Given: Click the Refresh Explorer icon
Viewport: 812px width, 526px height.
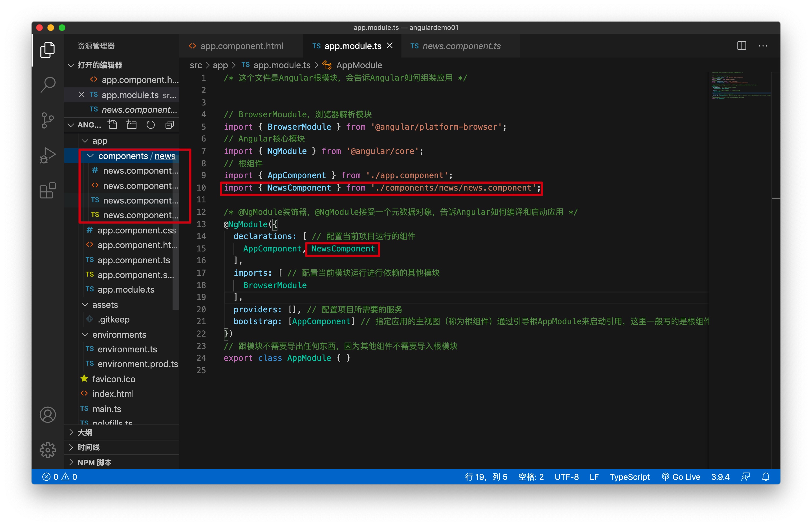Looking at the screenshot, I should 151,125.
